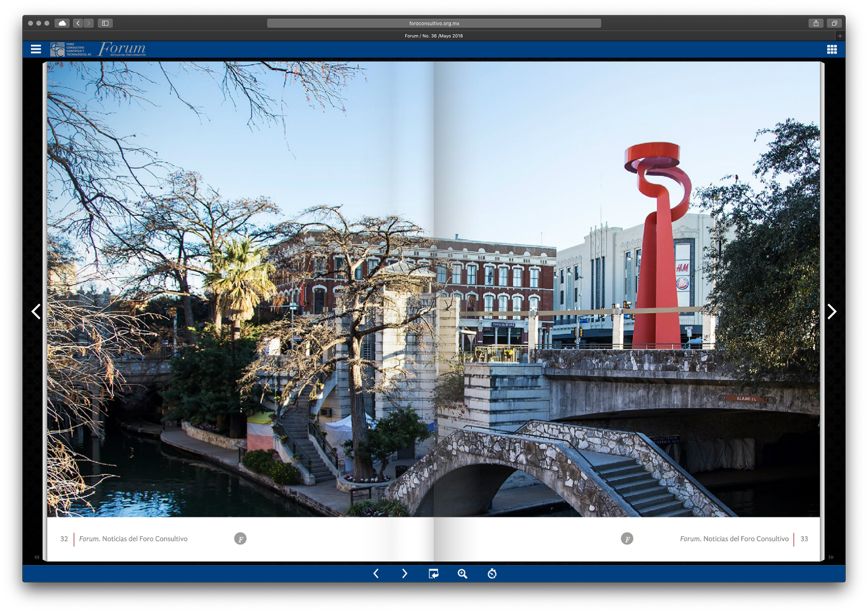
Task: Add a new Safari tab with plus button
Action: (840, 36)
